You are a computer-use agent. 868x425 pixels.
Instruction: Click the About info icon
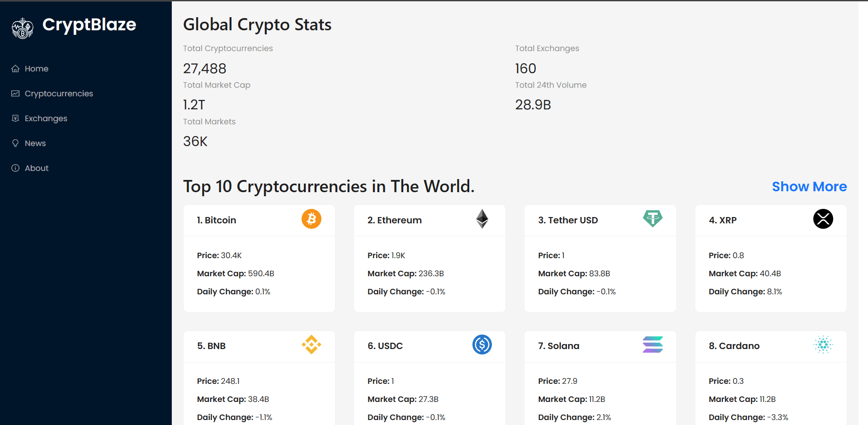click(15, 168)
